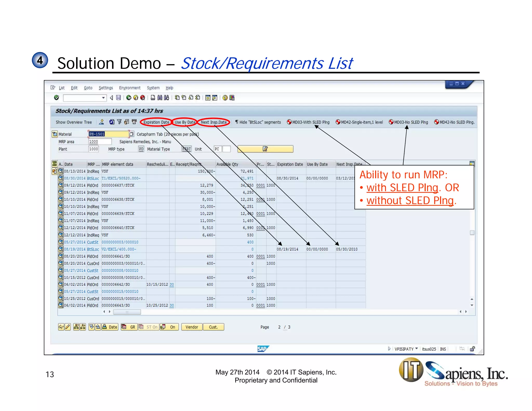Image resolution: width=532 pixels, height=411 pixels.
Task: Click the table configuration icon top right
Action: click(x=472, y=163)
